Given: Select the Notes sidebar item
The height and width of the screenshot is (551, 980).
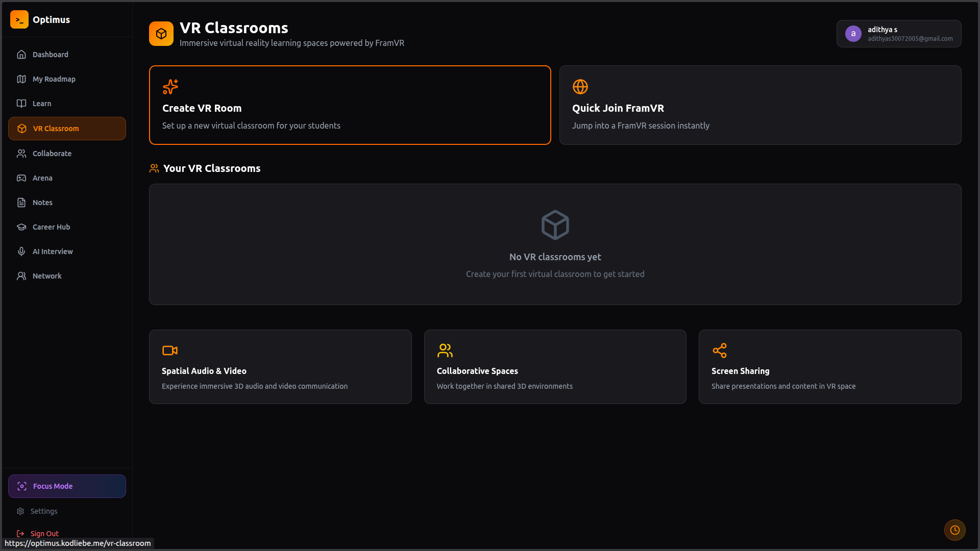Looking at the screenshot, I should coord(42,203).
